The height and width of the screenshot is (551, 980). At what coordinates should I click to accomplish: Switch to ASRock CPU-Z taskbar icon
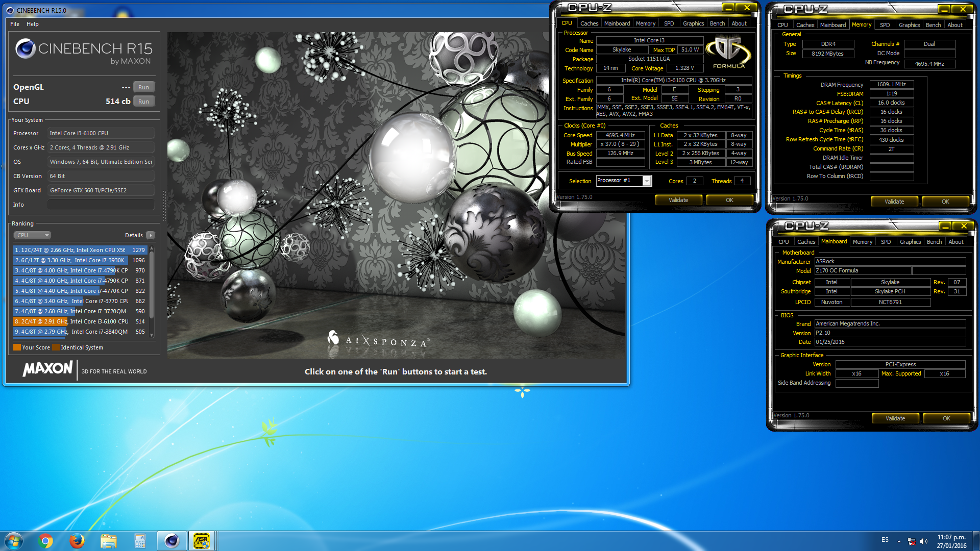click(202, 541)
